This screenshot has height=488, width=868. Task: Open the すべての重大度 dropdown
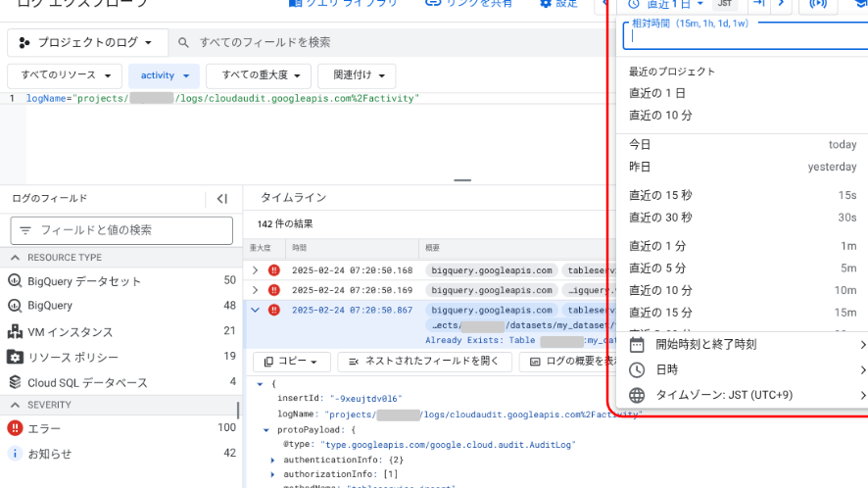[259, 75]
